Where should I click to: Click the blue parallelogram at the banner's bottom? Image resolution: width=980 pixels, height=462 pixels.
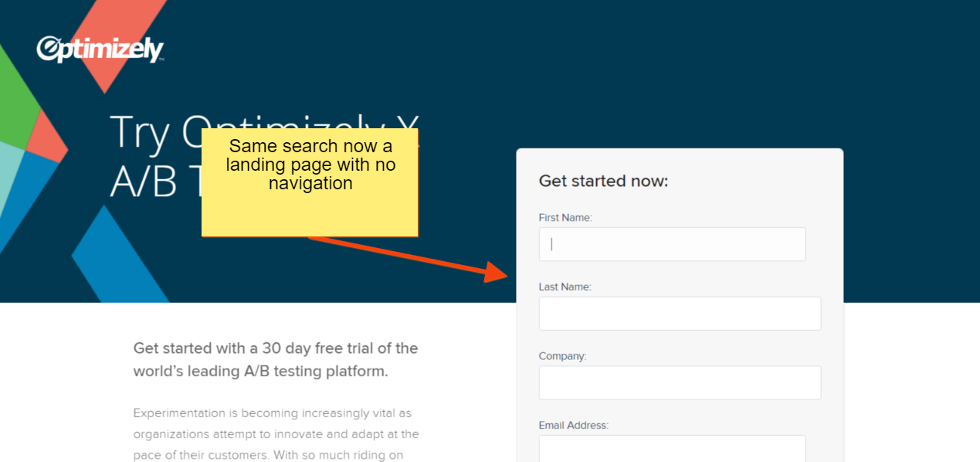(120, 255)
